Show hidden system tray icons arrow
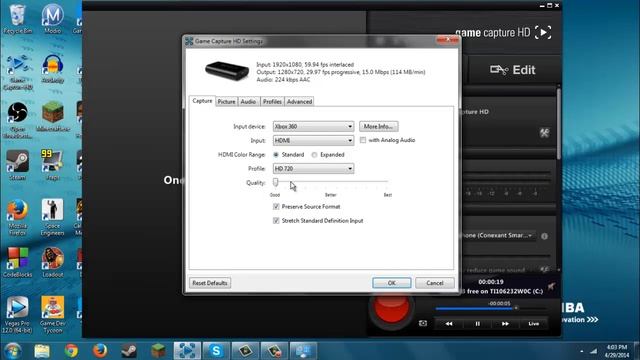 pos(582,351)
